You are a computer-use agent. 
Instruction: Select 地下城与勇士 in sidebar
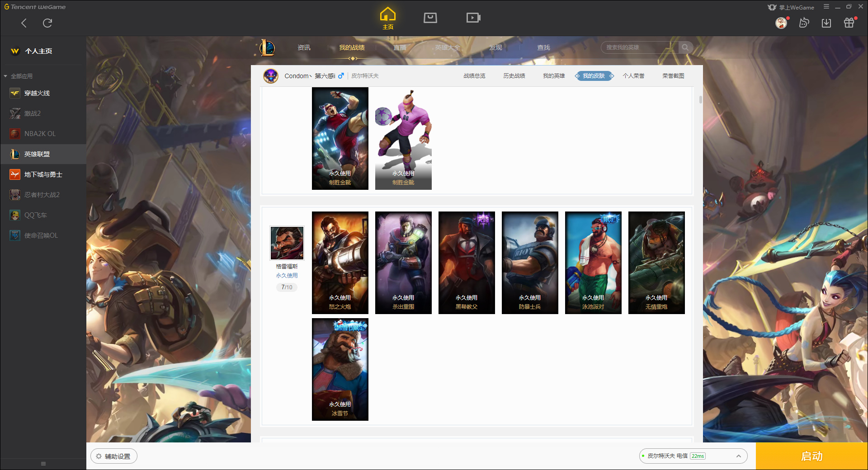click(43, 174)
